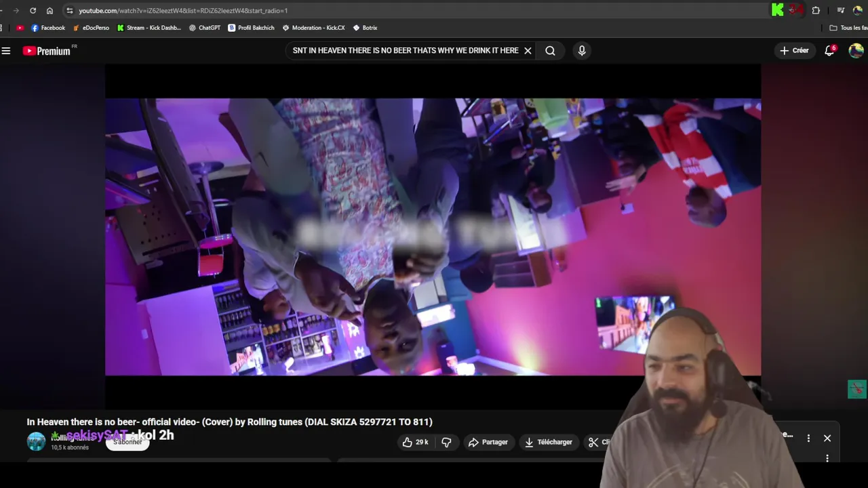Open Rolling tunes channel avatar
Screen dimensions: 868x488
(36, 442)
